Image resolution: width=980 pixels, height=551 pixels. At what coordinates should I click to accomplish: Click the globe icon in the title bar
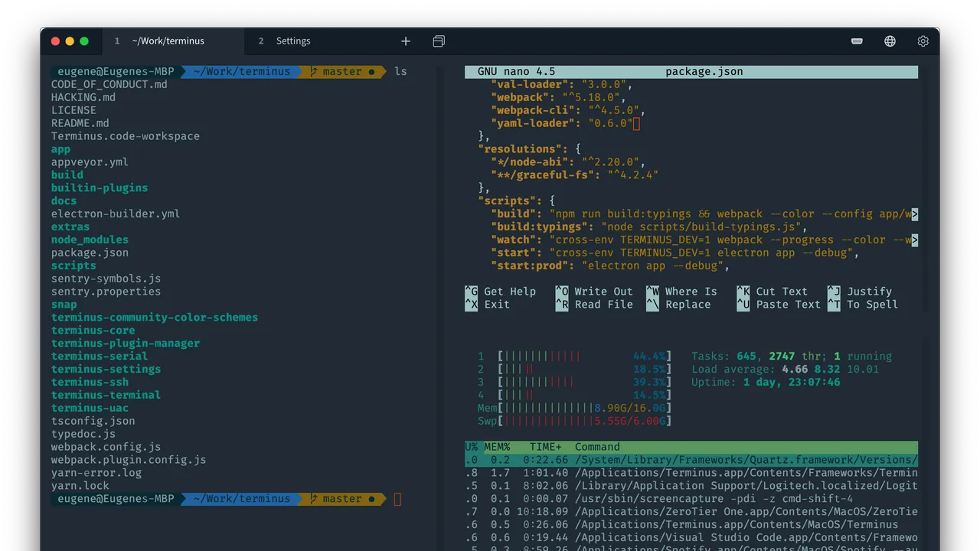point(890,41)
